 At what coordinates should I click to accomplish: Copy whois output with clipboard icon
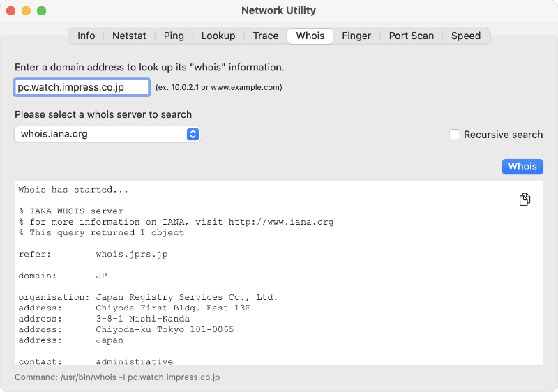(525, 199)
